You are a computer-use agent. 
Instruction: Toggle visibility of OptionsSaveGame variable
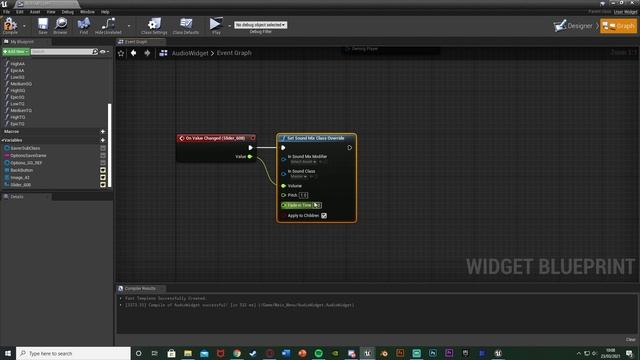[103, 156]
